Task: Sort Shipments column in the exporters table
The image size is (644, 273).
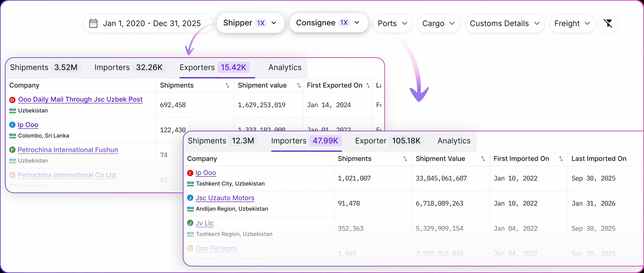Action: pos(227,85)
